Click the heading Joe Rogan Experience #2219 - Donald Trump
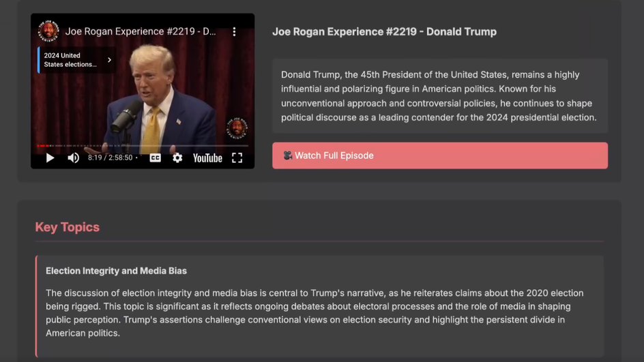644x362 pixels. (385, 31)
